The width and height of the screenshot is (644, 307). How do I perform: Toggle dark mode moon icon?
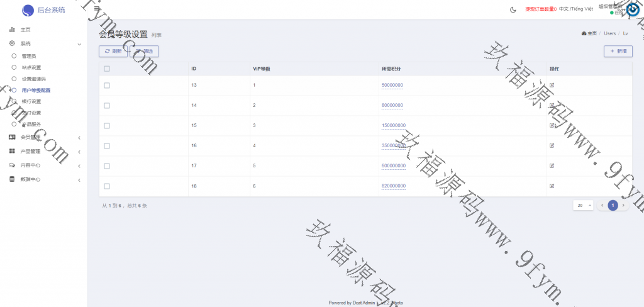coord(513,9)
